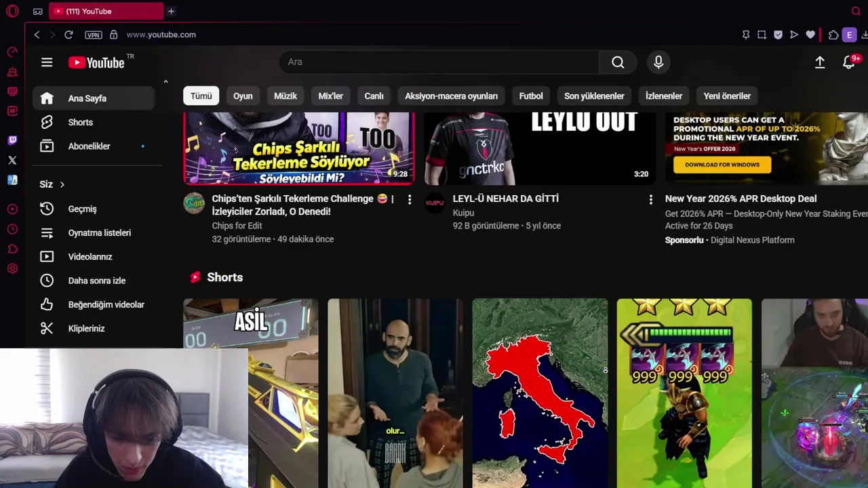Open Geçmiş in the sidebar
Image resolution: width=868 pixels, height=488 pixels.
point(94,209)
